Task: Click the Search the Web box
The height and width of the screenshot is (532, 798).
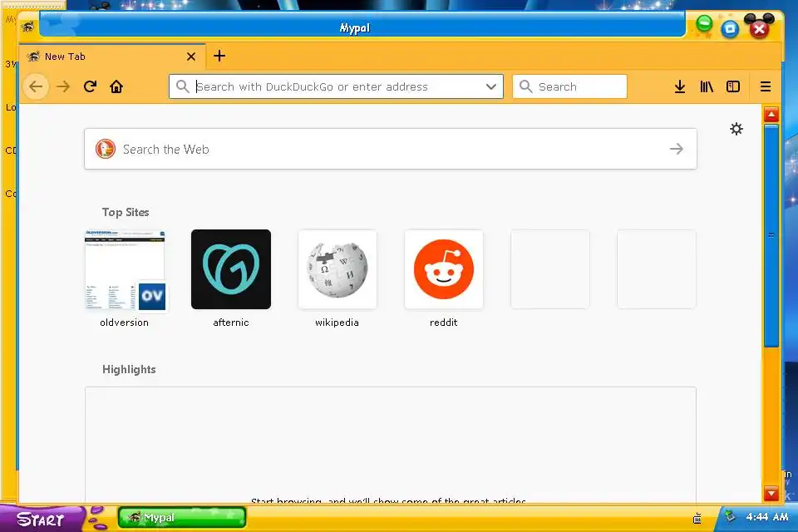Action: (x=391, y=149)
